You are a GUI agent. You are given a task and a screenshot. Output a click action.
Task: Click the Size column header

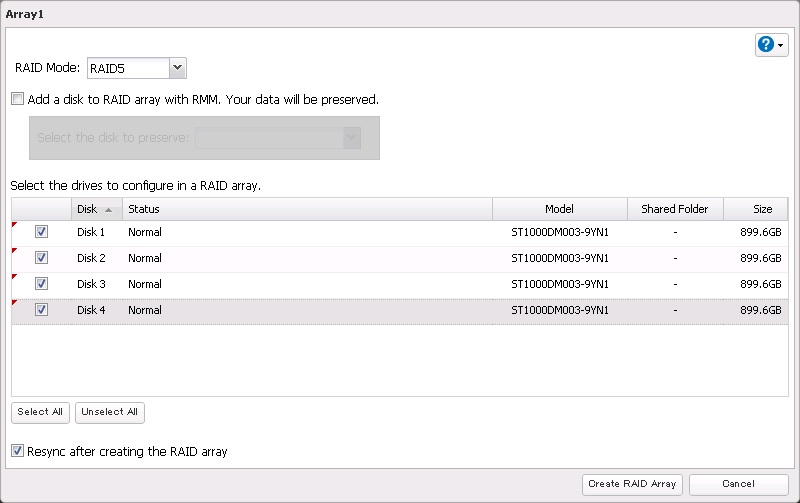click(762, 210)
